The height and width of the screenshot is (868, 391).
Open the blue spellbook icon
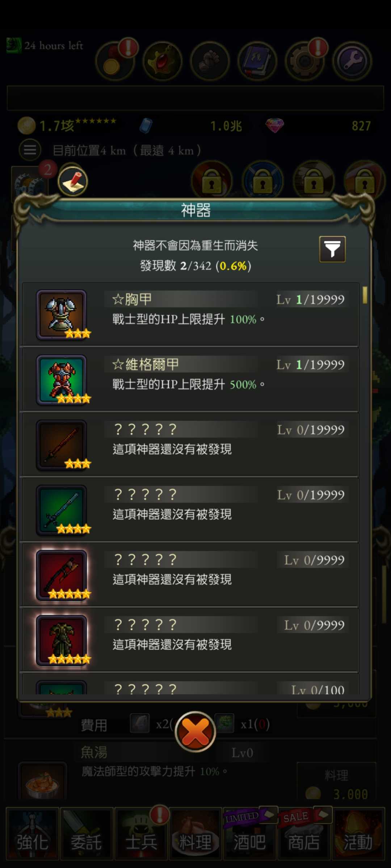(x=257, y=61)
